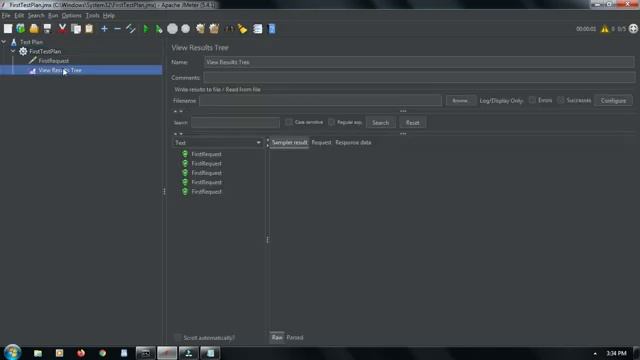640x360 pixels.
Task: Start test with no pauses icon
Action: tap(159, 29)
